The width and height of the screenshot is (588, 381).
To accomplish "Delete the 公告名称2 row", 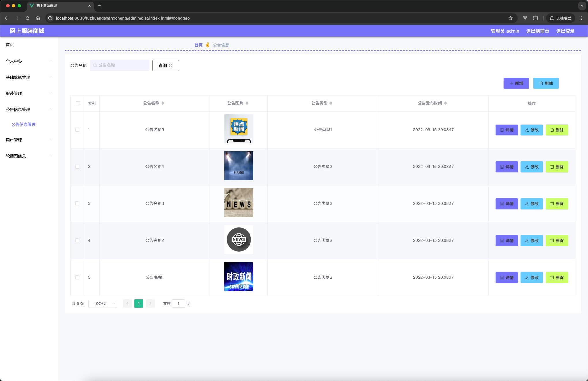I will coord(557,241).
